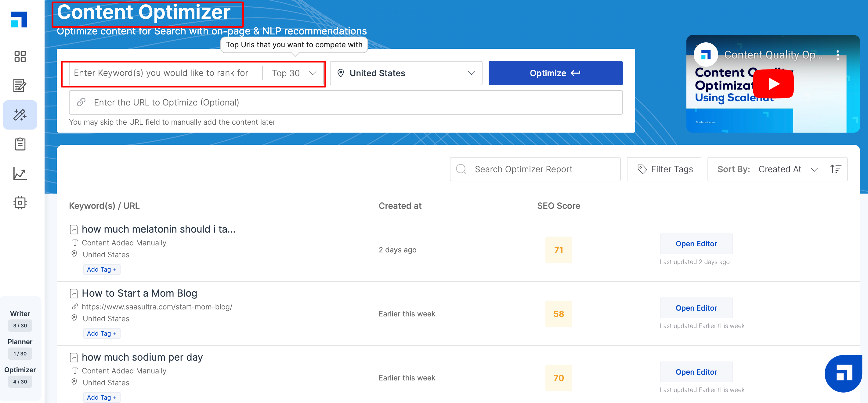Click the Scalenut logo in sidebar
868x403 pixels.
click(19, 20)
